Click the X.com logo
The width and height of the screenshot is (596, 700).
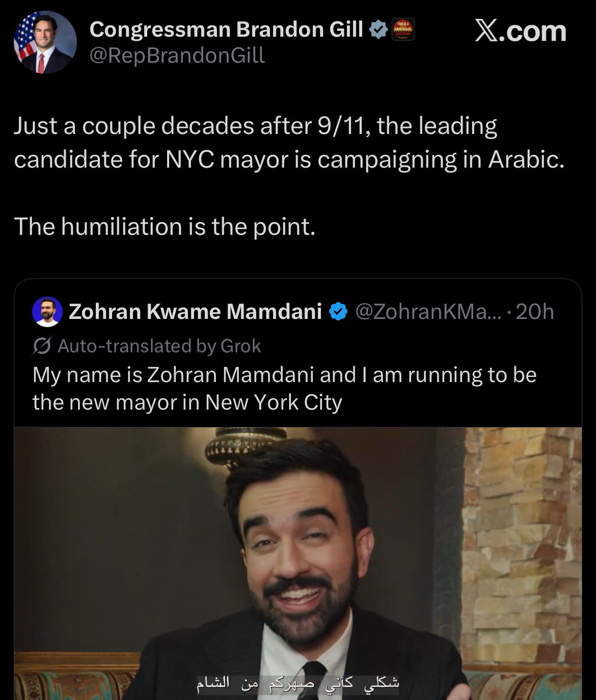coord(520,31)
